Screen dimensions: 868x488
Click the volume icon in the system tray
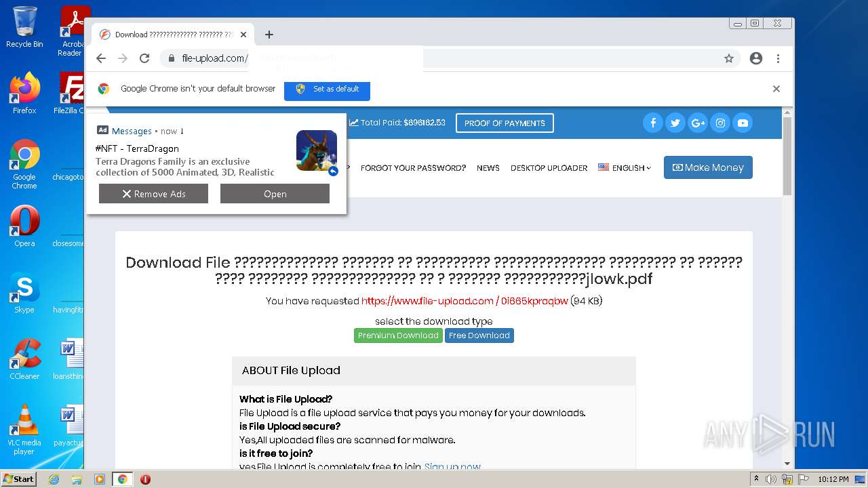pyautogui.click(x=771, y=479)
